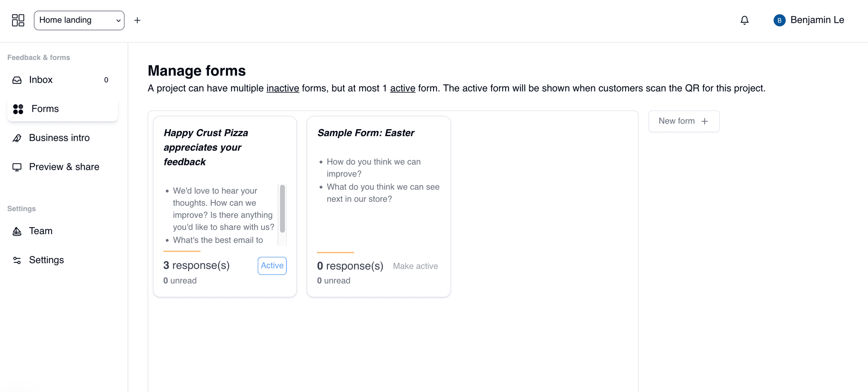Screen dimensions: 868x392
Task: Click the Forms icon in the sidebar
Action: (x=18, y=109)
